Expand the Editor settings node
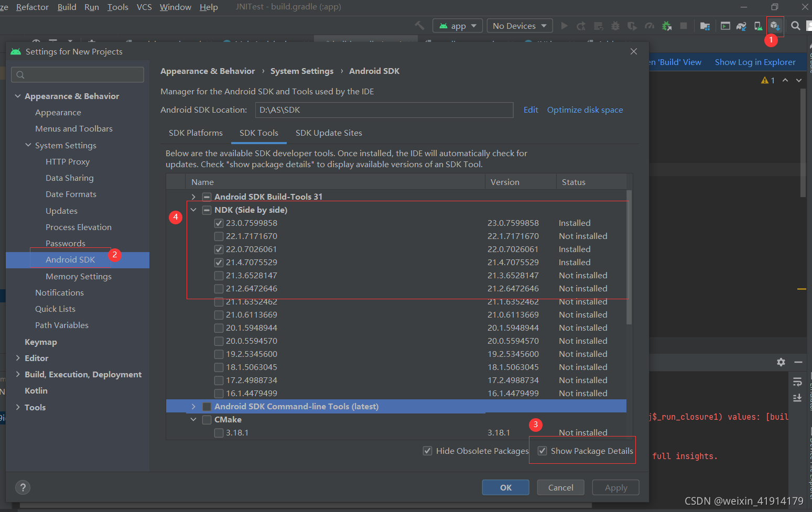 tap(18, 358)
